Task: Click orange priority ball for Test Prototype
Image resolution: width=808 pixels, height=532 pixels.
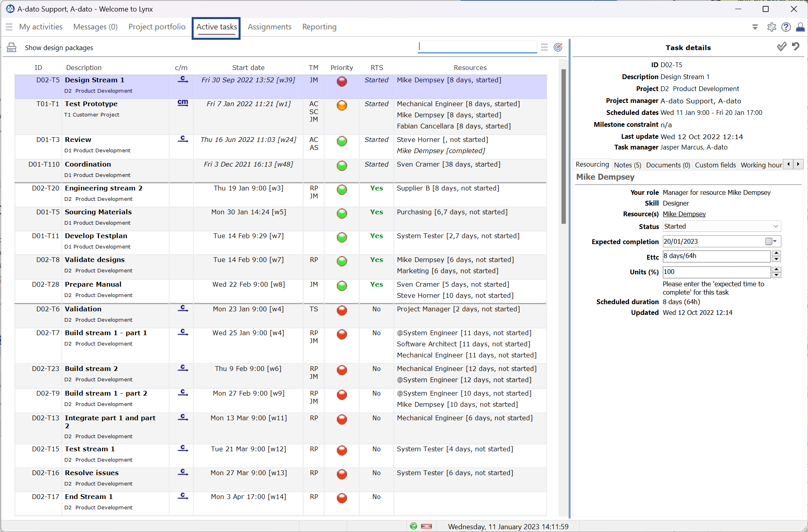Action: pos(342,105)
